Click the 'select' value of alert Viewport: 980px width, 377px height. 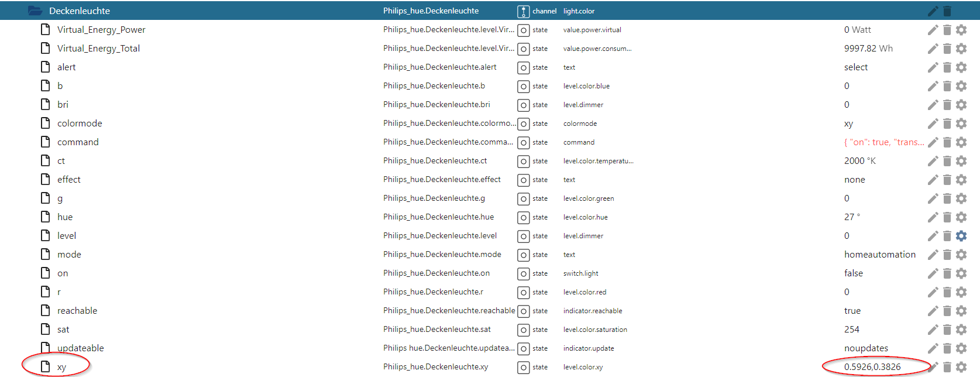(856, 67)
